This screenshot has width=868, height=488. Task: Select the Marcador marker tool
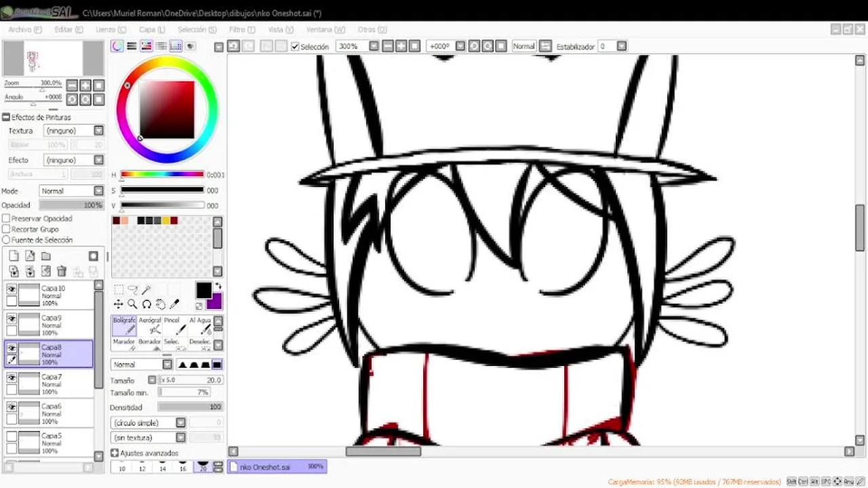point(123,343)
